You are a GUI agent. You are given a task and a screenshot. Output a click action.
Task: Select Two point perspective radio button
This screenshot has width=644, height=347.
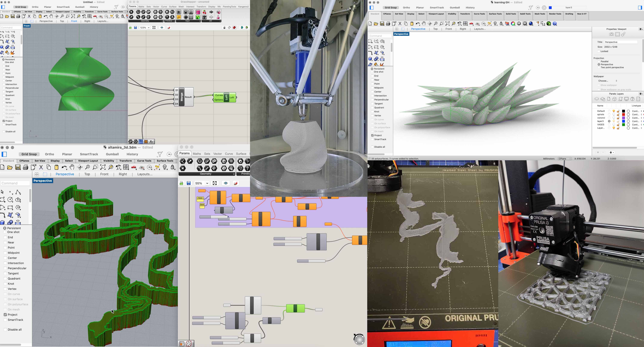599,68
